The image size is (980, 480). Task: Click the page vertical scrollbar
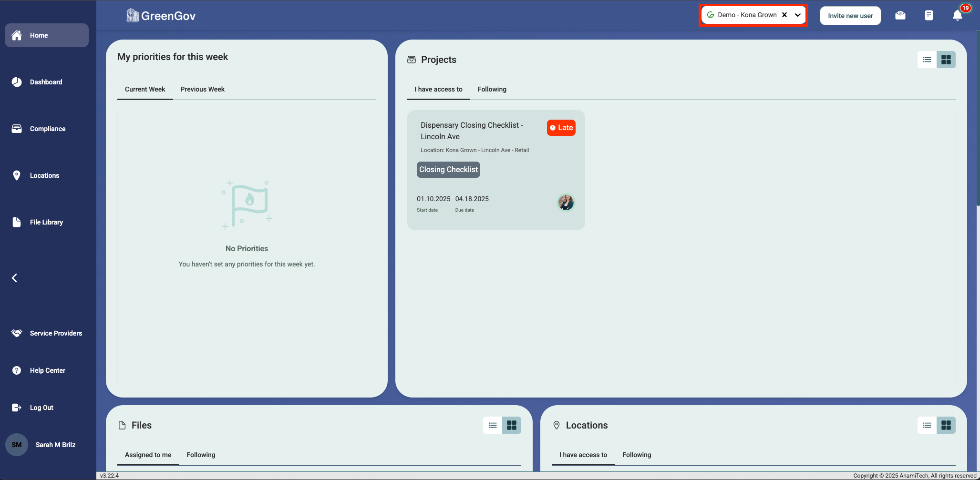click(x=978, y=119)
